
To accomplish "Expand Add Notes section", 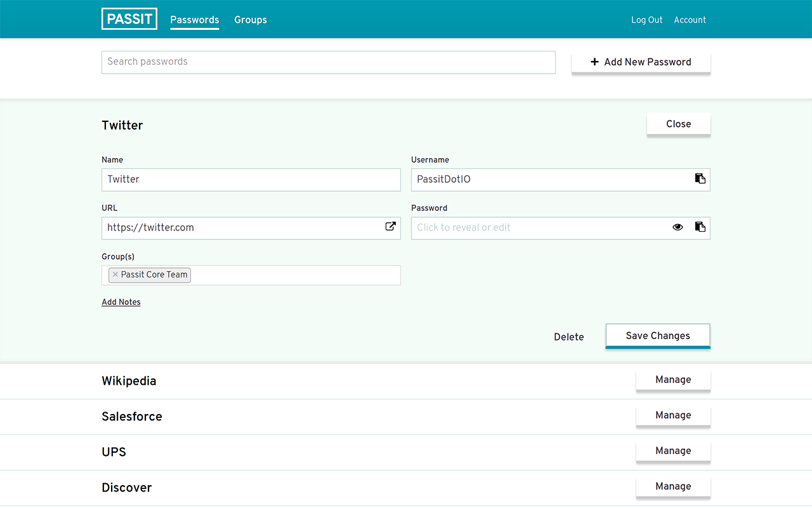I will tap(121, 302).
